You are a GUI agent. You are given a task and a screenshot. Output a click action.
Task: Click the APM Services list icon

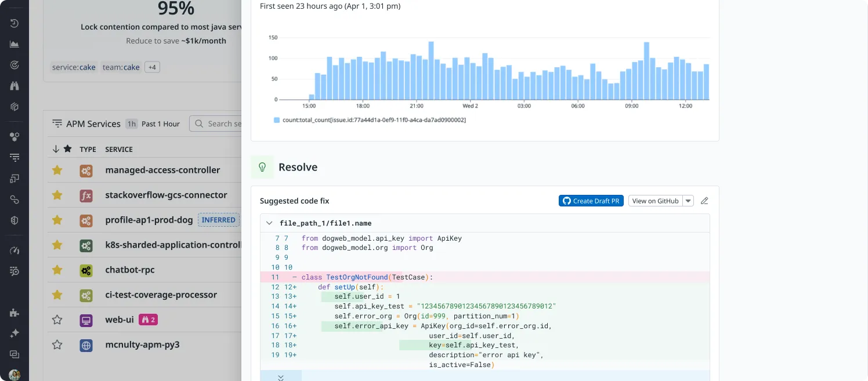click(57, 124)
